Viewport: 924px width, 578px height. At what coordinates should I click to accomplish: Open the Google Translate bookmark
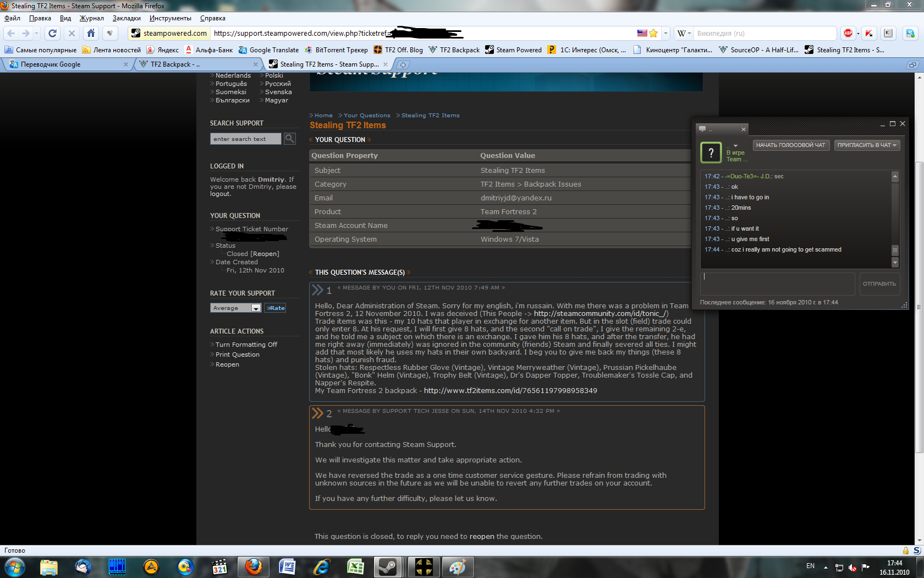click(268, 50)
